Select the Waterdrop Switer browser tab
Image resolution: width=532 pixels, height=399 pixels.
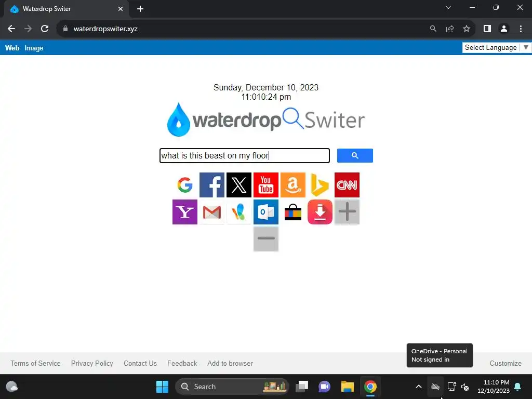pos(66,9)
